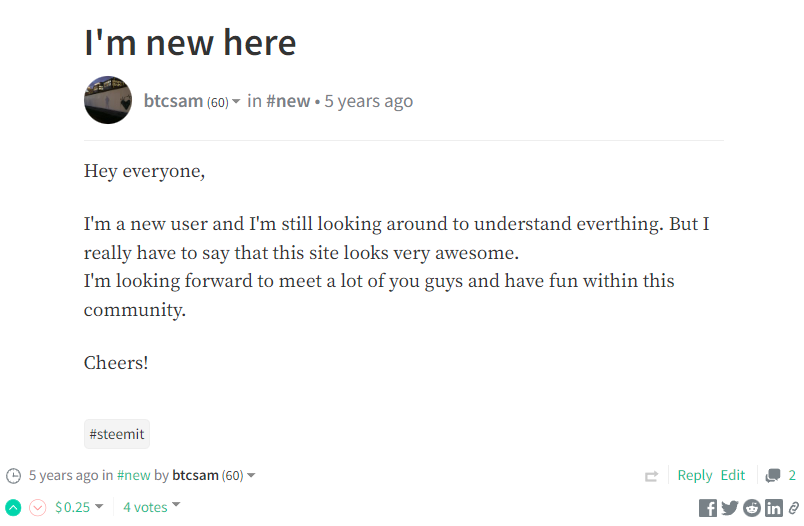Open the dropdown beside btcsam in the header
Viewport: 804px width, 526px height.
click(236, 102)
